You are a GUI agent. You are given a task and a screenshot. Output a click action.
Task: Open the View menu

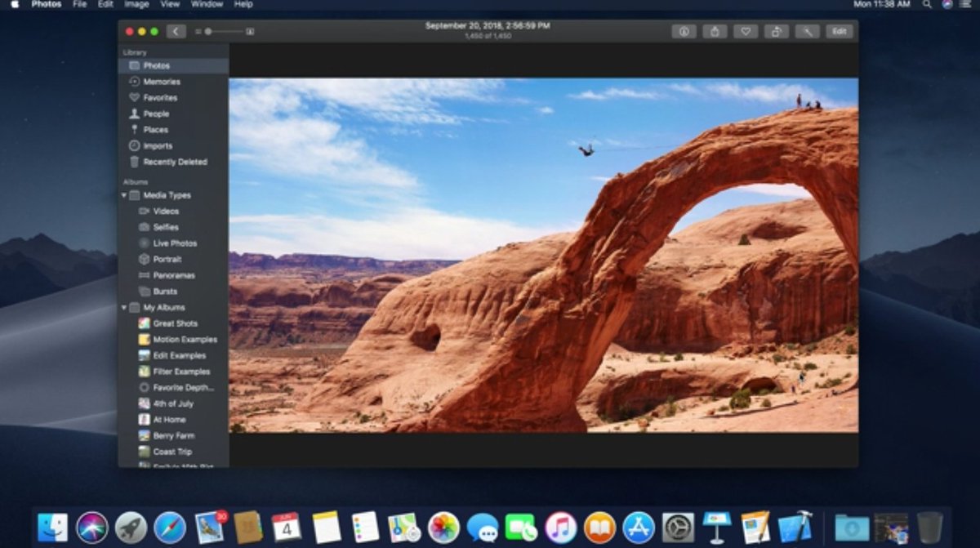click(x=170, y=5)
